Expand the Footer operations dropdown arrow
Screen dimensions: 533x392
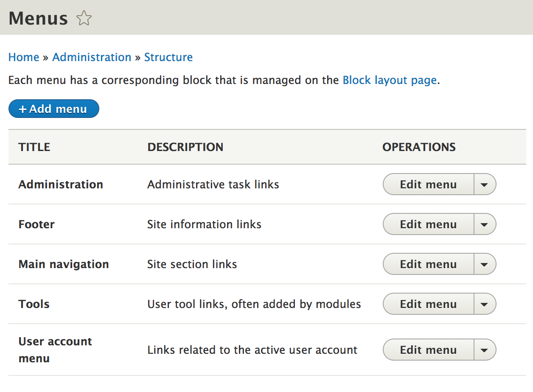point(485,224)
